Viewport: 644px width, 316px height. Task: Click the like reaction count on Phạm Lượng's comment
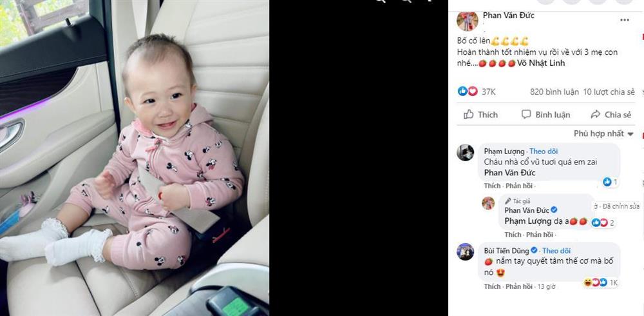point(610,181)
